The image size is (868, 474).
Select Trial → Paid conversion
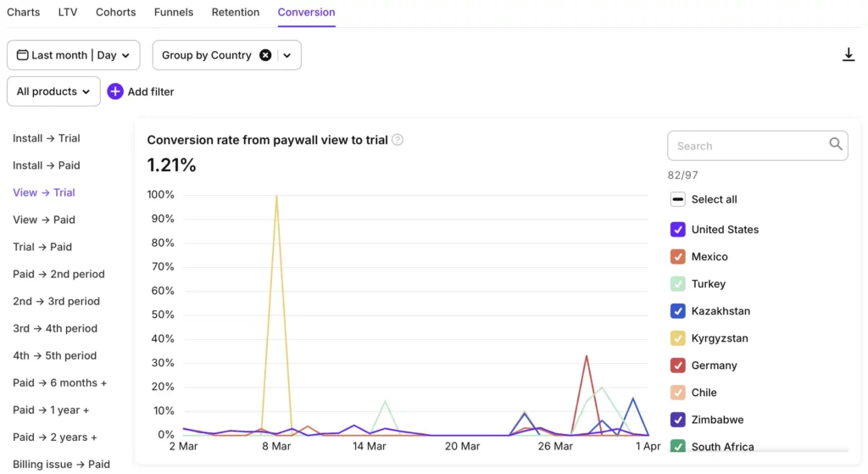[x=42, y=247]
